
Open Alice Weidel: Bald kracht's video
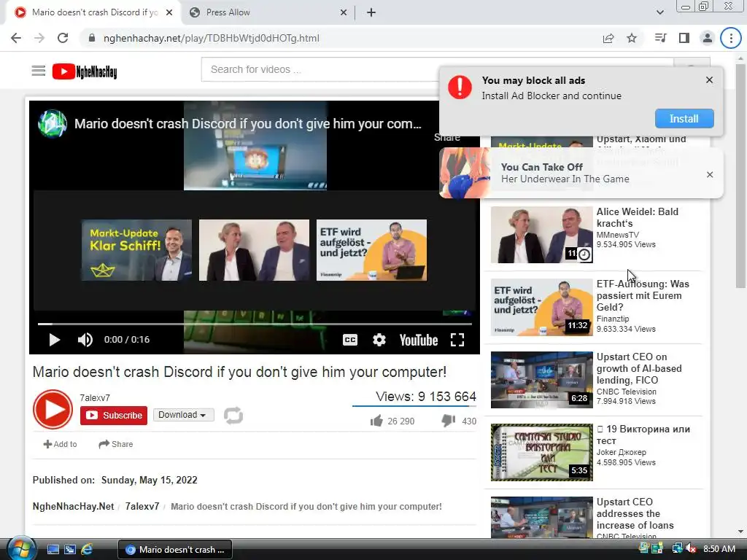pyautogui.click(x=638, y=217)
